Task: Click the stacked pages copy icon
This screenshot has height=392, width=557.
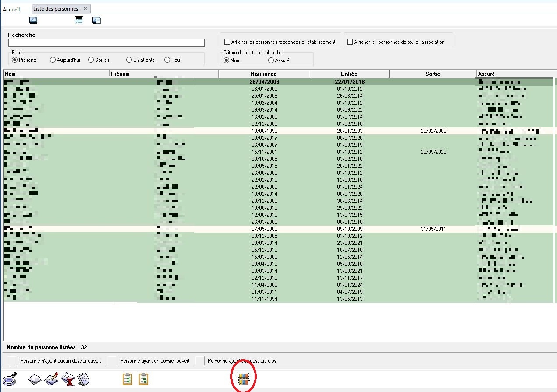Action: pos(83,379)
